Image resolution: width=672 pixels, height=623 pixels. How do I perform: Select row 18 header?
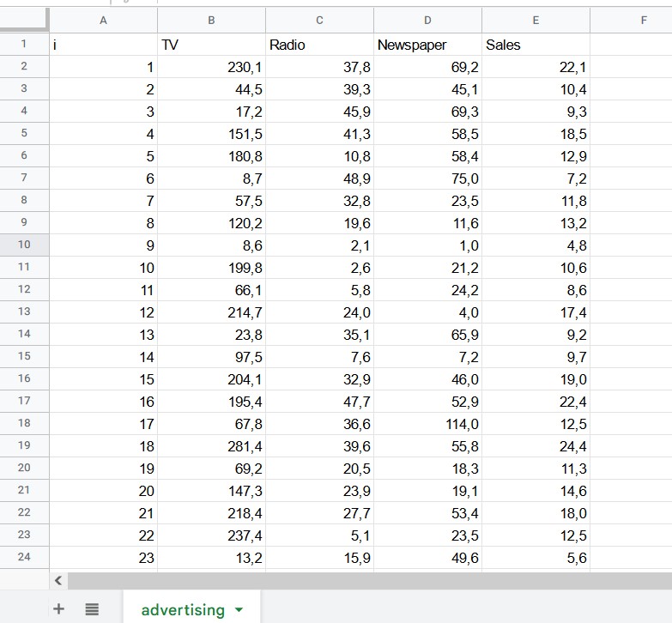click(x=24, y=423)
